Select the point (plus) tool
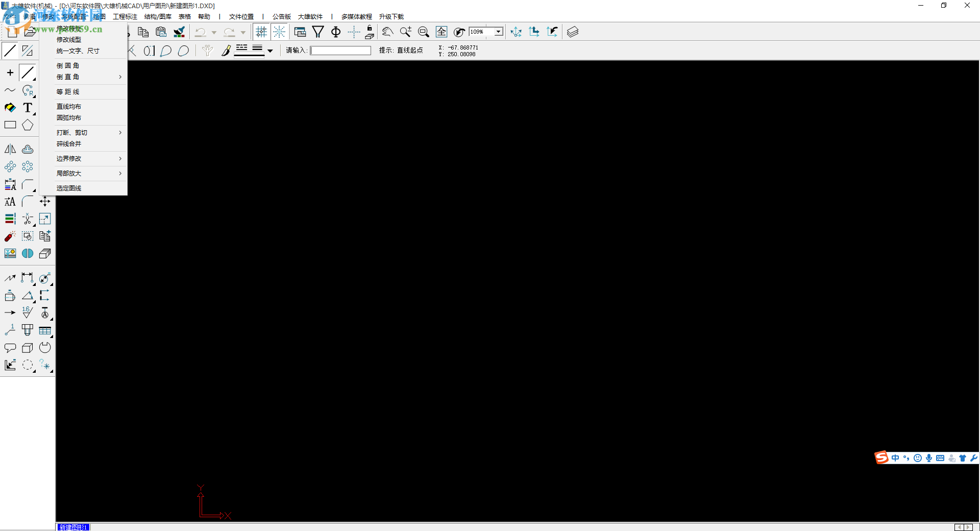Image resolution: width=980 pixels, height=531 pixels. 10,73
